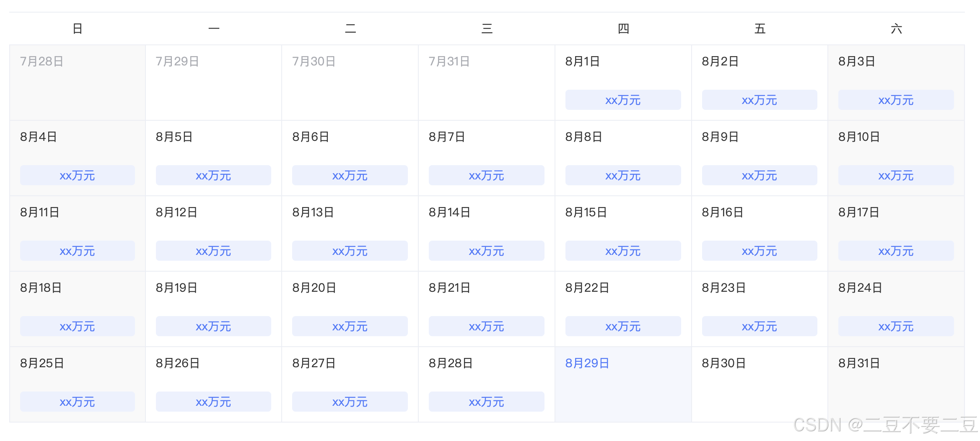
Task: Click the xx万元 button under 8月7日
Action: [486, 175]
